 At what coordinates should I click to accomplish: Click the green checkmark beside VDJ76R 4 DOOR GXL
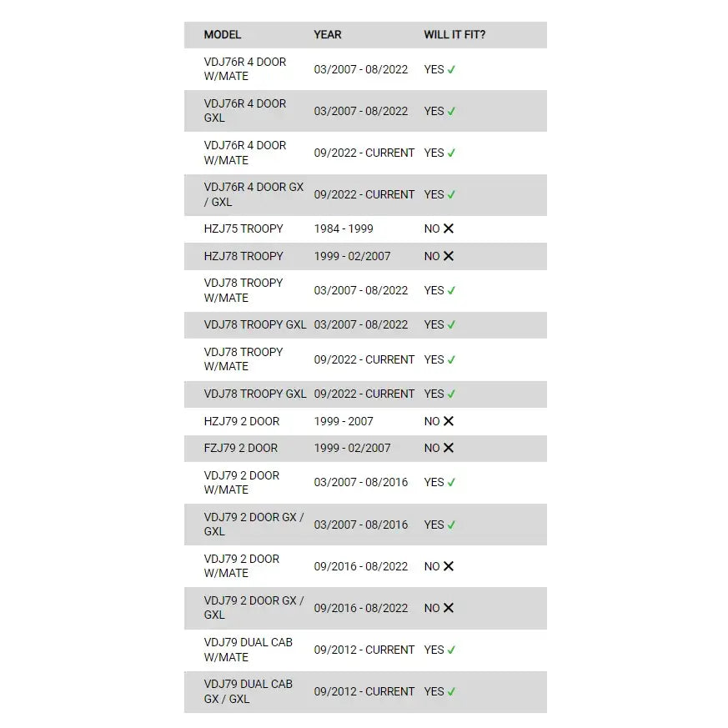451,111
